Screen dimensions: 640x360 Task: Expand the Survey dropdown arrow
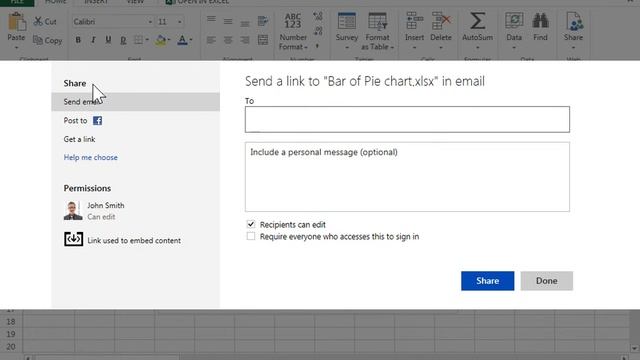tap(347, 48)
